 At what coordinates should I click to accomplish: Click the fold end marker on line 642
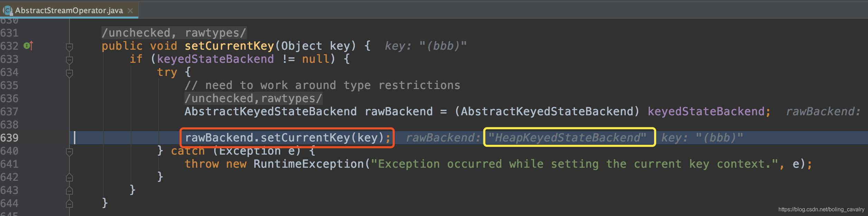(x=69, y=178)
